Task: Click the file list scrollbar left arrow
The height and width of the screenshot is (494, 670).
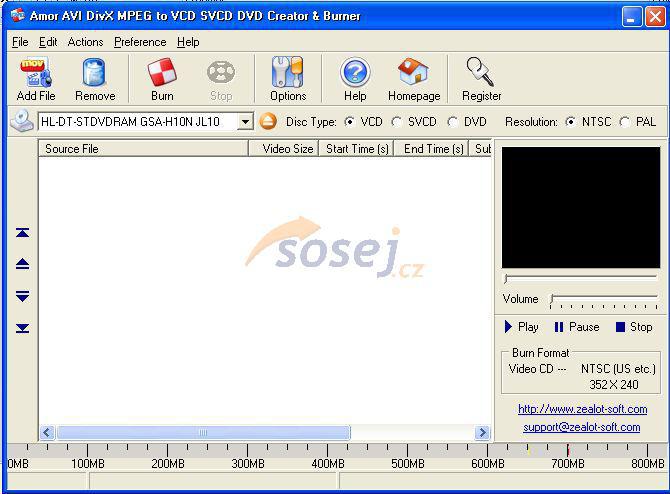Action: (47, 432)
